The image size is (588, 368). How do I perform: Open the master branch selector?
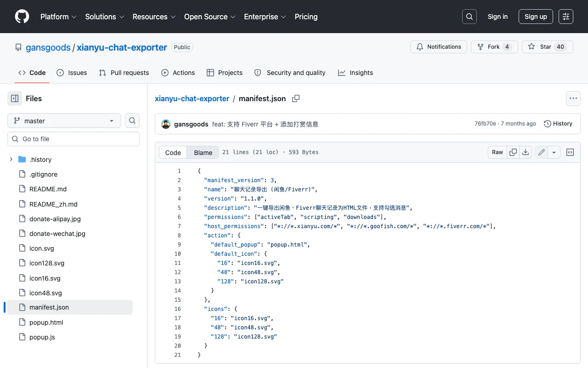64,121
